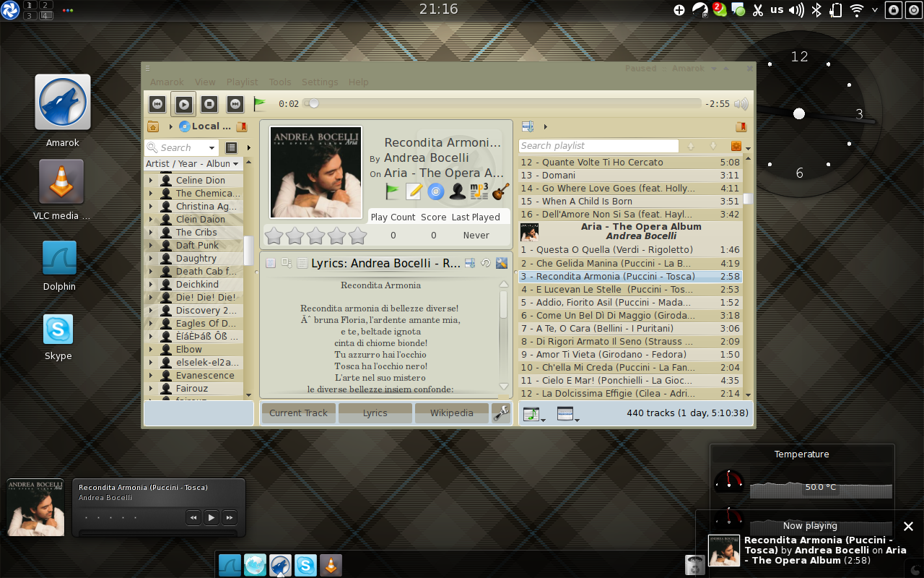Open the dropdown arrow next to playlist gear

[x=748, y=148]
